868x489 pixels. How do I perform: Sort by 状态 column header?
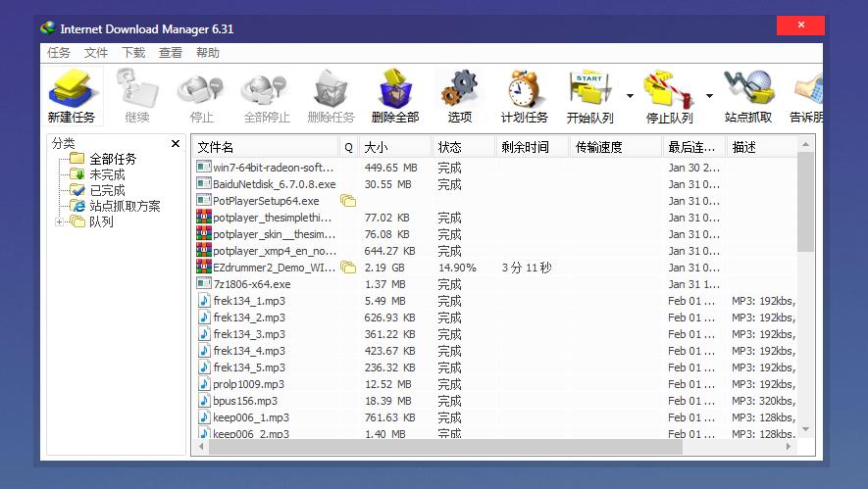point(464,147)
